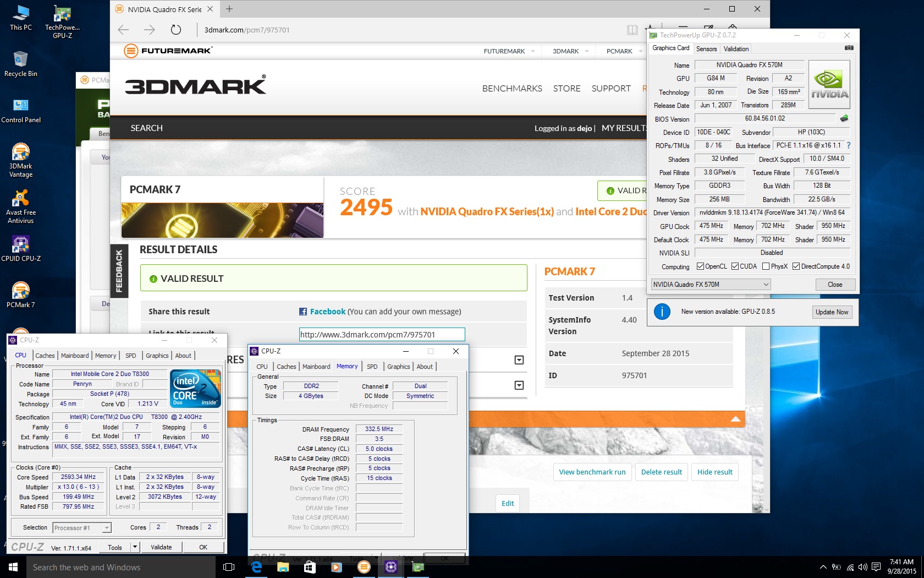The width and height of the screenshot is (924, 578).
Task: Open reading view in the browser
Action: 632,30
